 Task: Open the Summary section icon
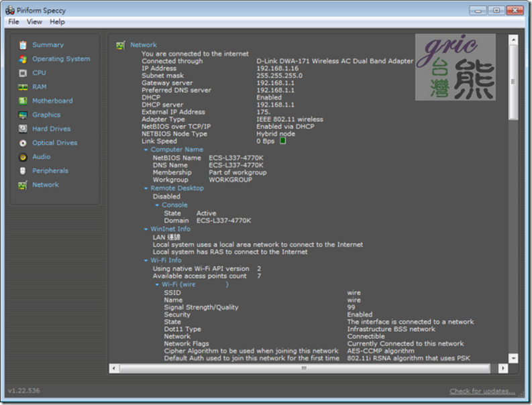23,45
